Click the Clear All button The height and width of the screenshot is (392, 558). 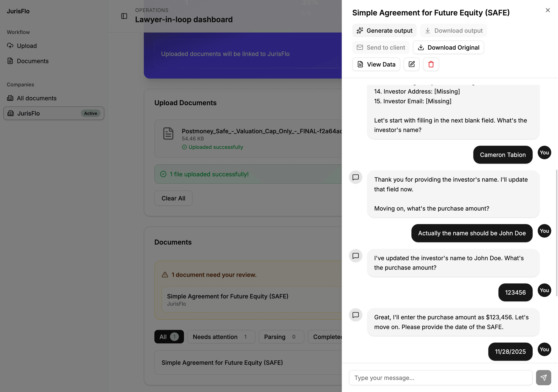coord(173,198)
